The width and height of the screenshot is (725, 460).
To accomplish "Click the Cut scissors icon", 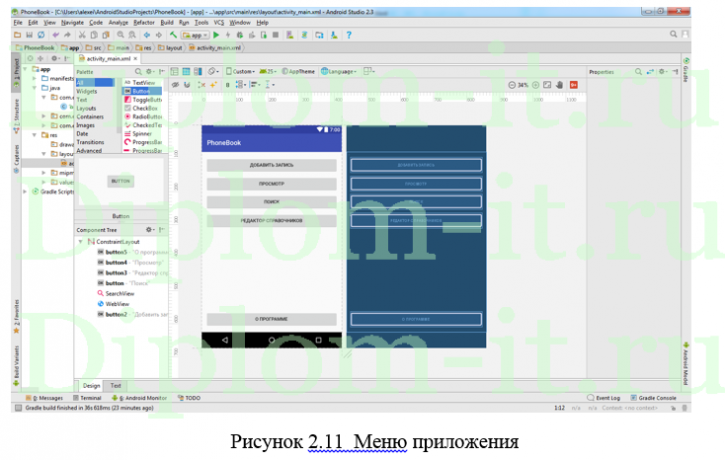I will pos(82,35).
